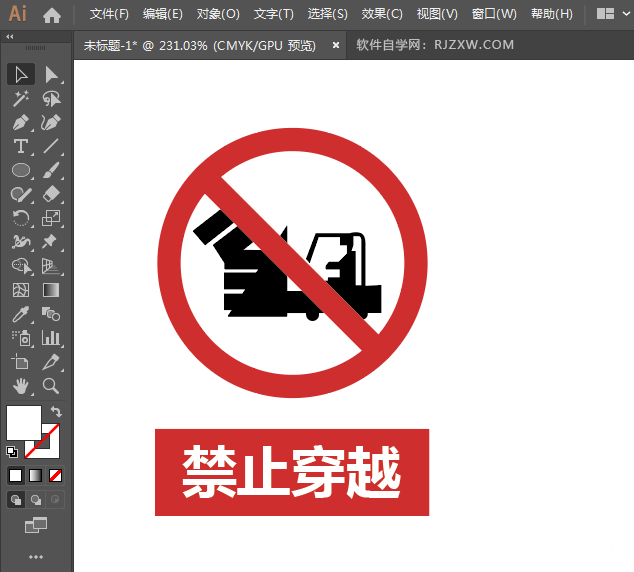Click the white Fill color swatch

[24, 422]
